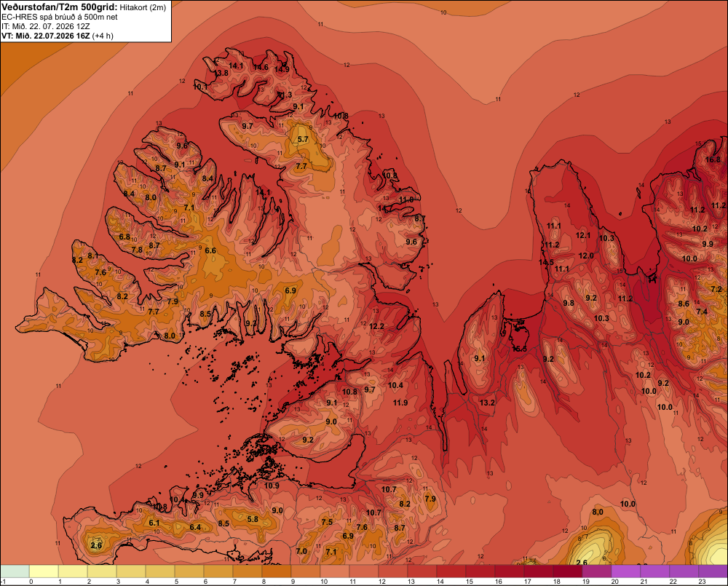Select the orange legend swatch labeled 8
728x586 pixels.
point(277,571)
